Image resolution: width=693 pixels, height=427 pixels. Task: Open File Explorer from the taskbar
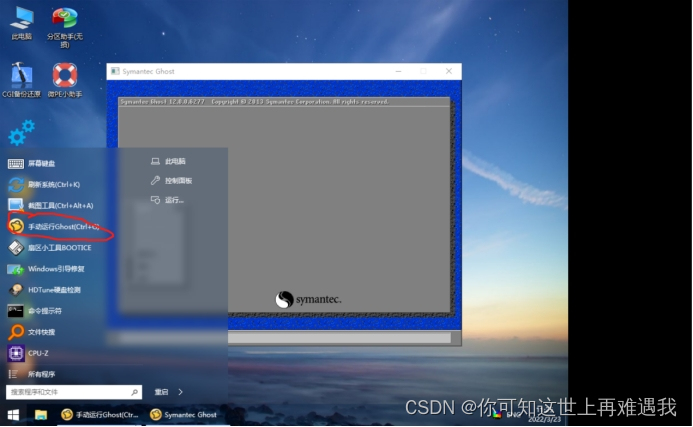[41, 415]
